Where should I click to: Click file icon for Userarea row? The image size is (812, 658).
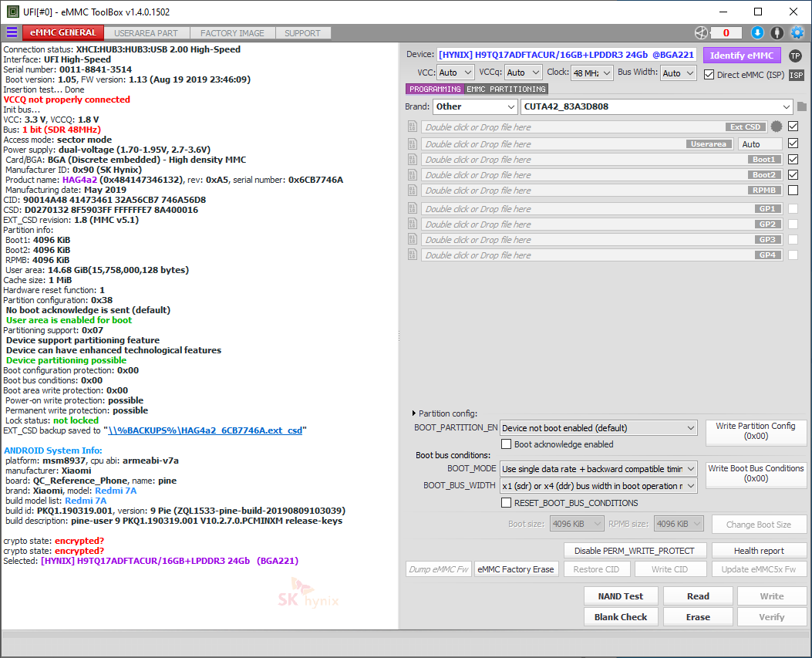click(x=413, y=144)
